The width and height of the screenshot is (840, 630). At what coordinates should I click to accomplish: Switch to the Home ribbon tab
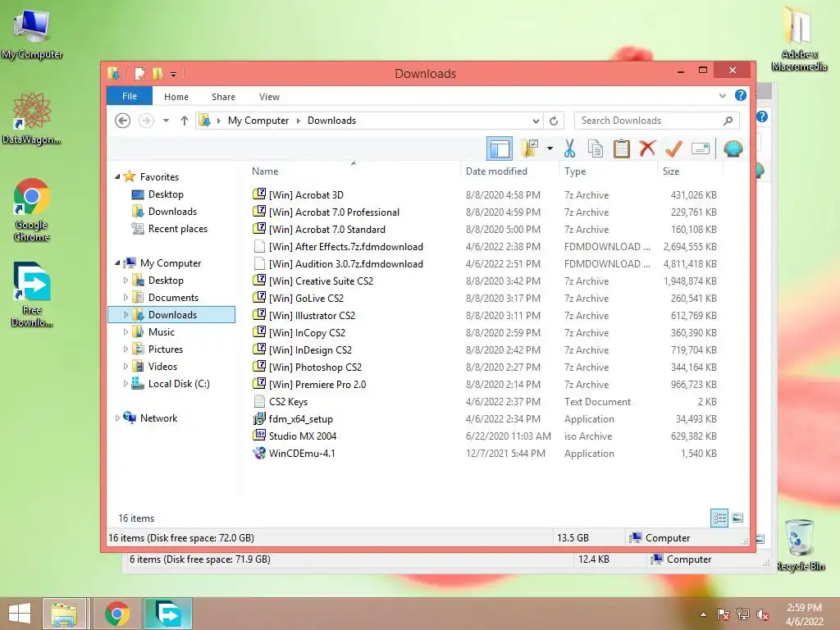(176, 97)
